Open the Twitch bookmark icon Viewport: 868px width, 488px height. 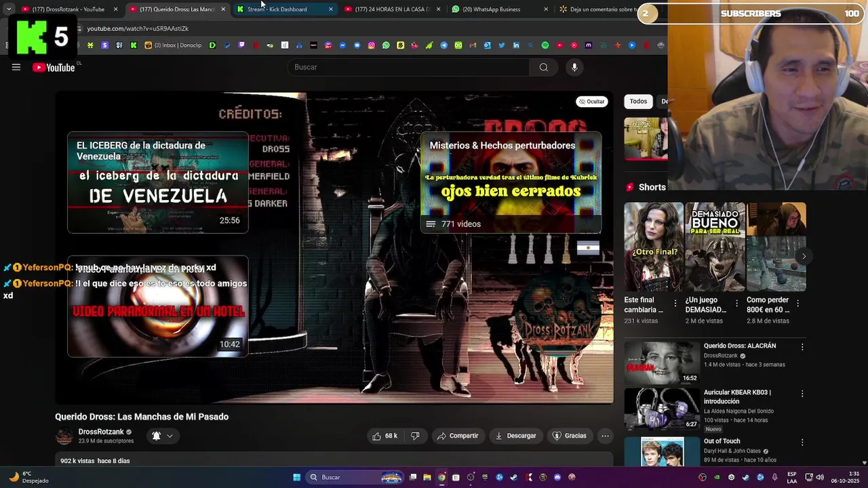241,45
